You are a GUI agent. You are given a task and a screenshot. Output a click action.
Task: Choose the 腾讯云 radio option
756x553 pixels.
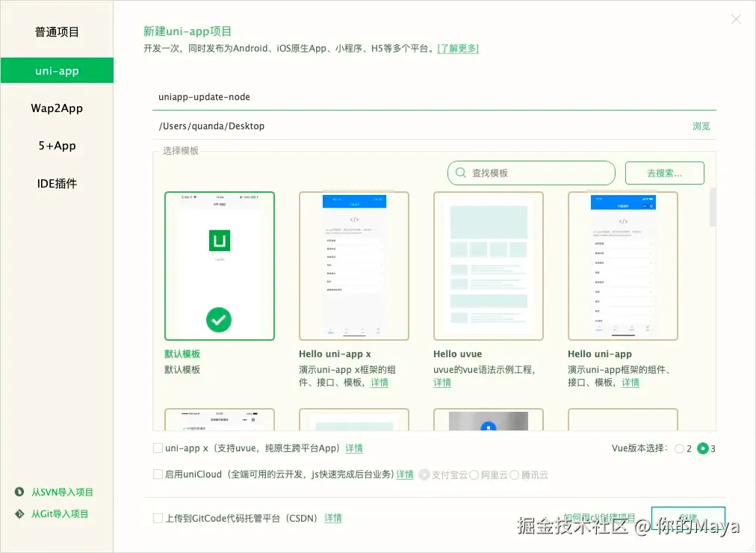pyautogui.click(x=515, y=475)
